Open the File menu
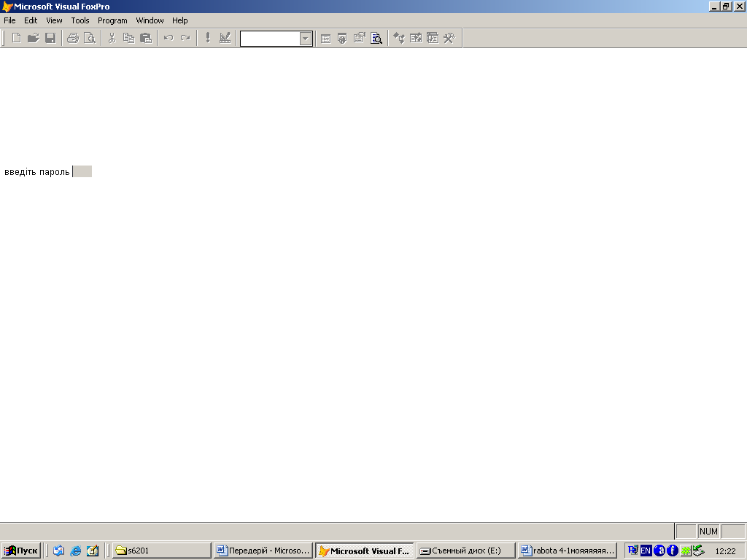Image resolution: width=747 pixels, height=560 pixels. click(9, 20)
